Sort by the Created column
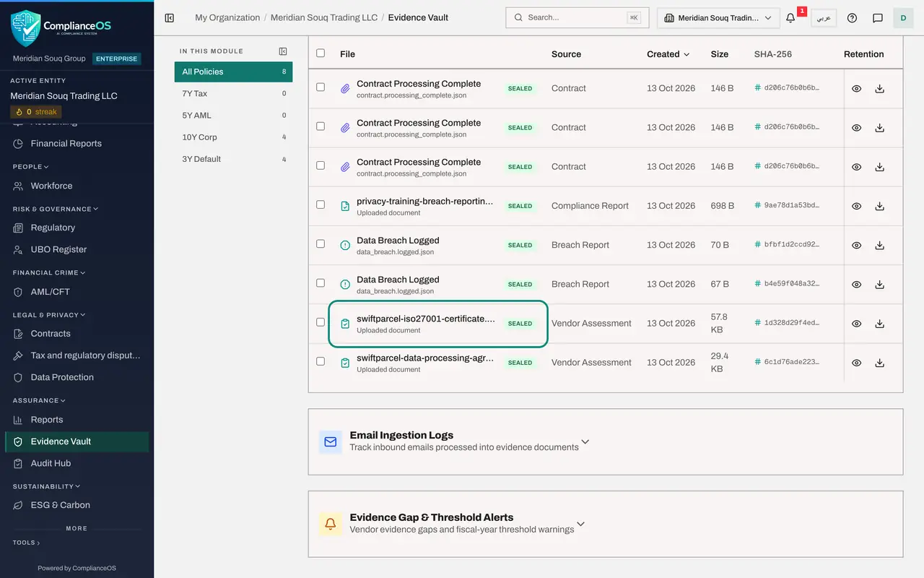 coord(668,54)
